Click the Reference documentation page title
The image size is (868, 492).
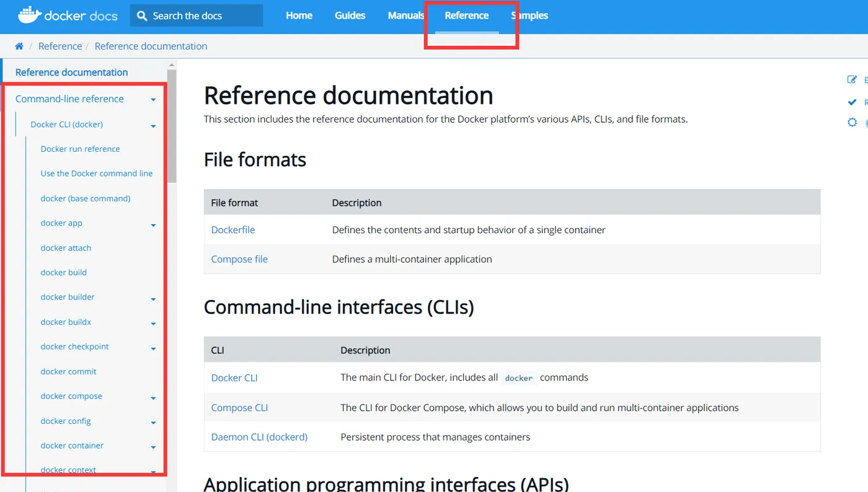point(348,96)
